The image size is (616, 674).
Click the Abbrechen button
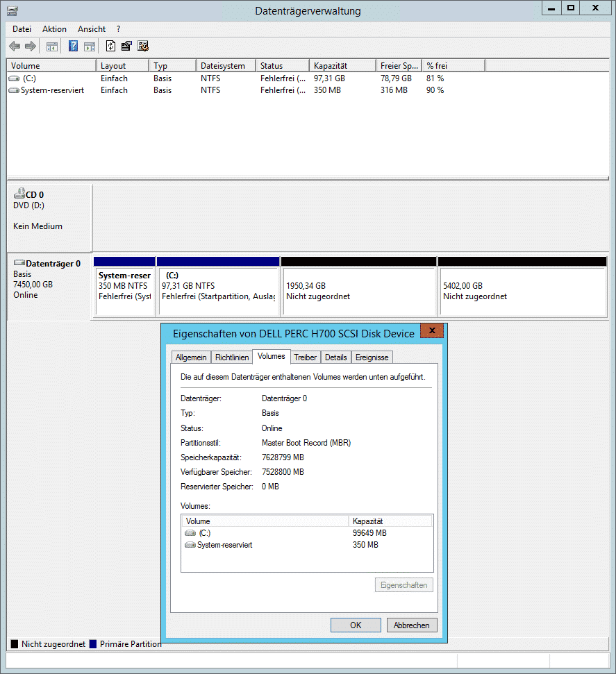[412, 625]
